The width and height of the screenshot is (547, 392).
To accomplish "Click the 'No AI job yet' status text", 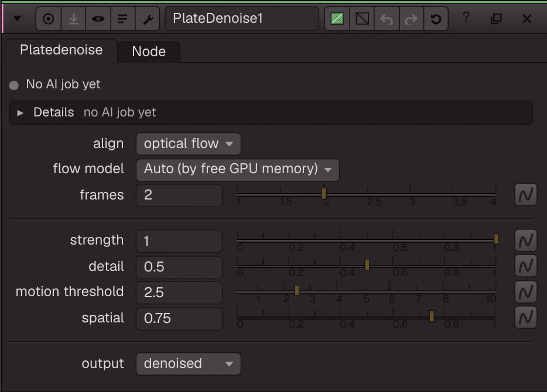I will click(x=63, y=84).
